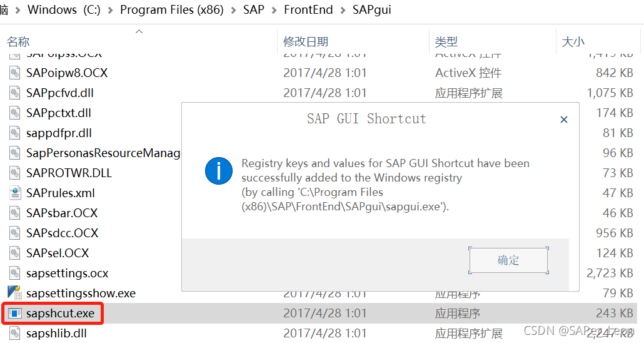Go to the FrontEnd folder in the breadcrumb
The height and width of the screenshot is (343, 644).
coord(308,10)
